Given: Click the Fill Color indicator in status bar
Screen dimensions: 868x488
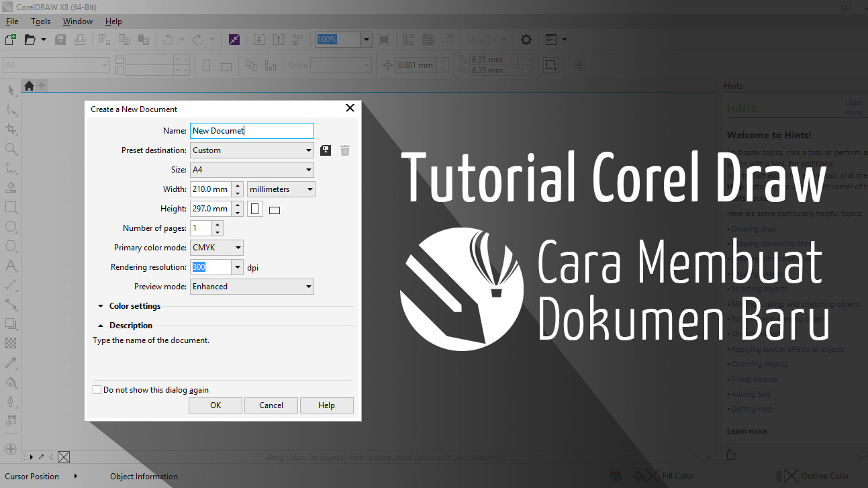Looking at the screenshot, I should point(664,476).
